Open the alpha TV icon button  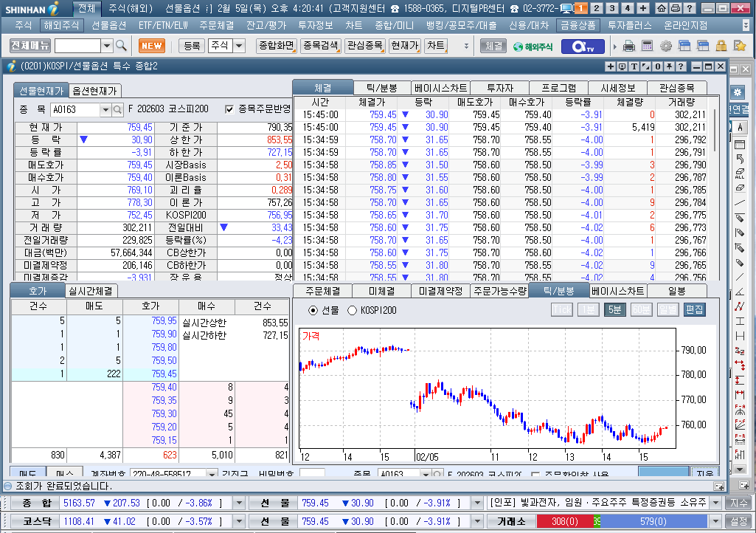[x=581, y=47]
